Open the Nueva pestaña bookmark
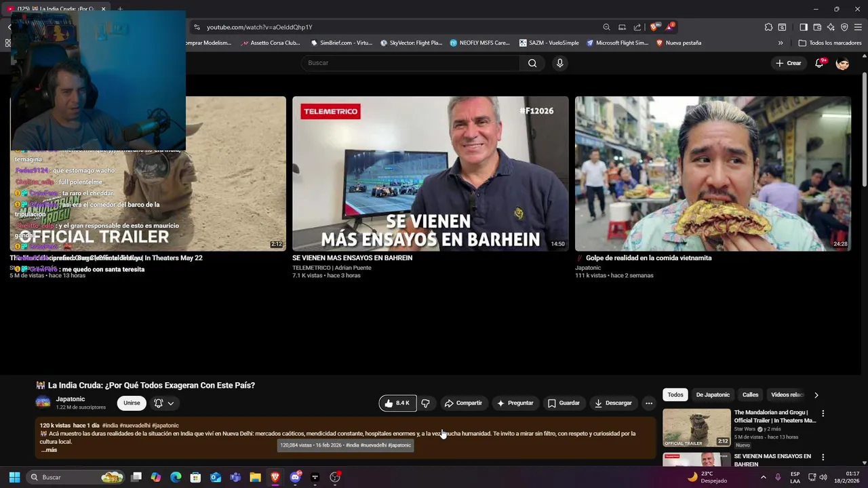 point(679,43)
